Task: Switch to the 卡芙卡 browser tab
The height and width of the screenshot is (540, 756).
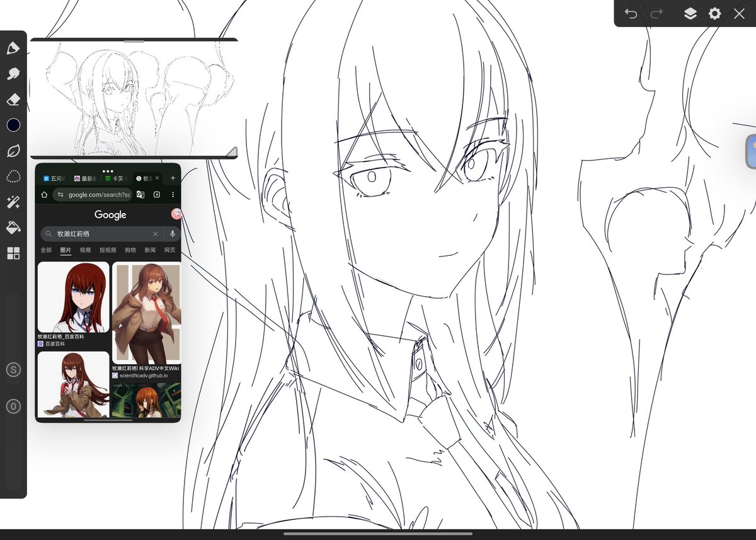Action: (x=115, y=178)
